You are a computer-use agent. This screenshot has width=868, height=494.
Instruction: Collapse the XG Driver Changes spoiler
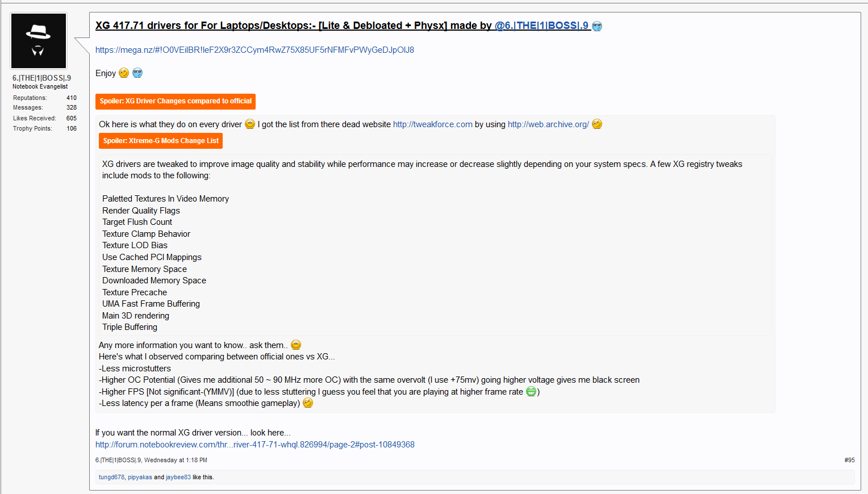tap(176, 101)
